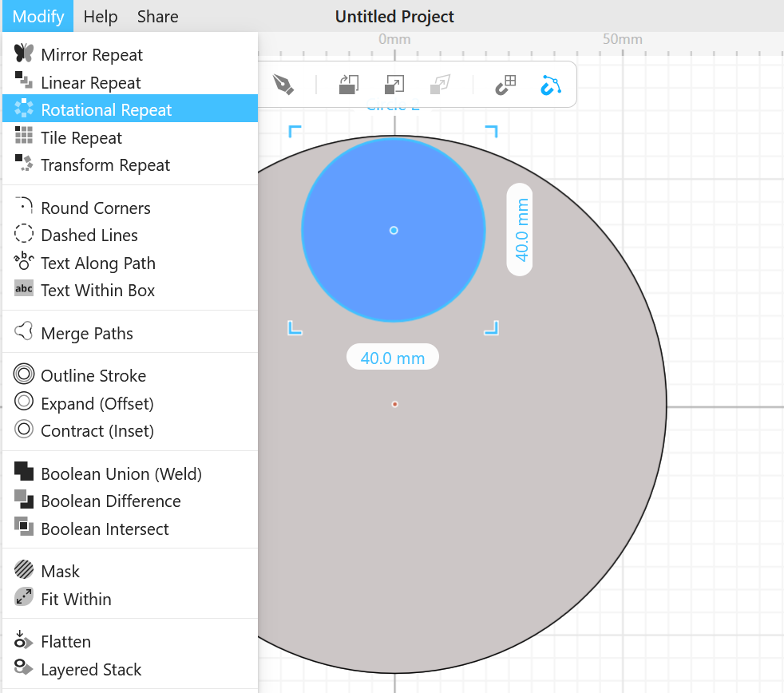Toggle snap to path magnet
Image resolution: width=784 pixels, height=693 pixels.
pos(551,85)
